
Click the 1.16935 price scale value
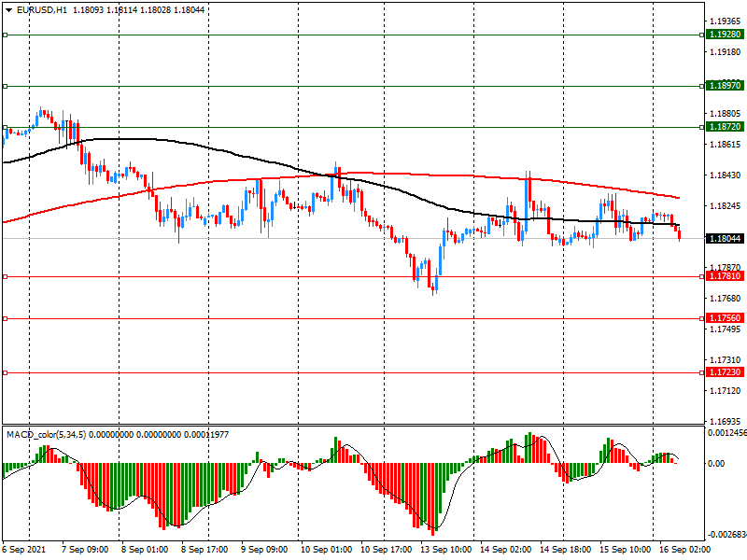coord(726,422)
